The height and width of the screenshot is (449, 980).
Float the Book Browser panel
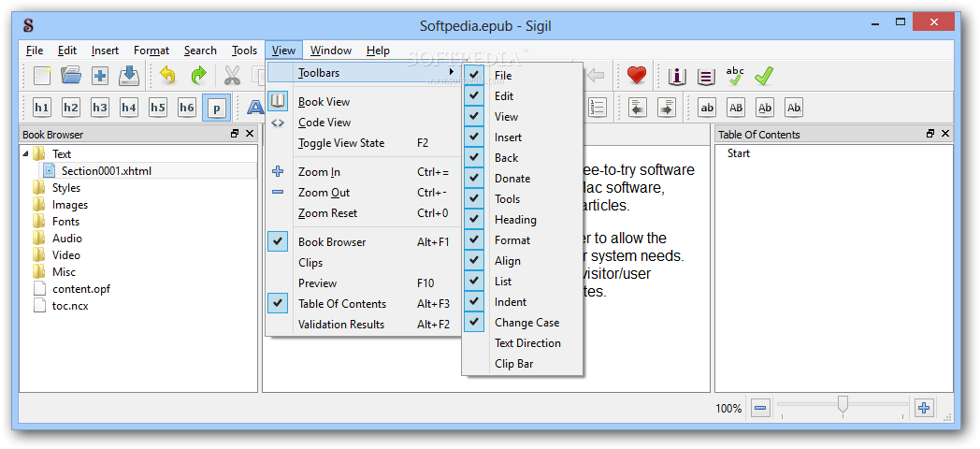click(x=235, y=134)
